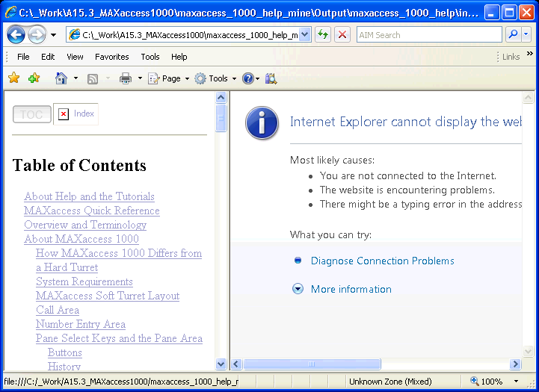Viewport: 539px width, 392px height.
Task: Open the Home button dropdown arrow
Action: click(76, 78)
